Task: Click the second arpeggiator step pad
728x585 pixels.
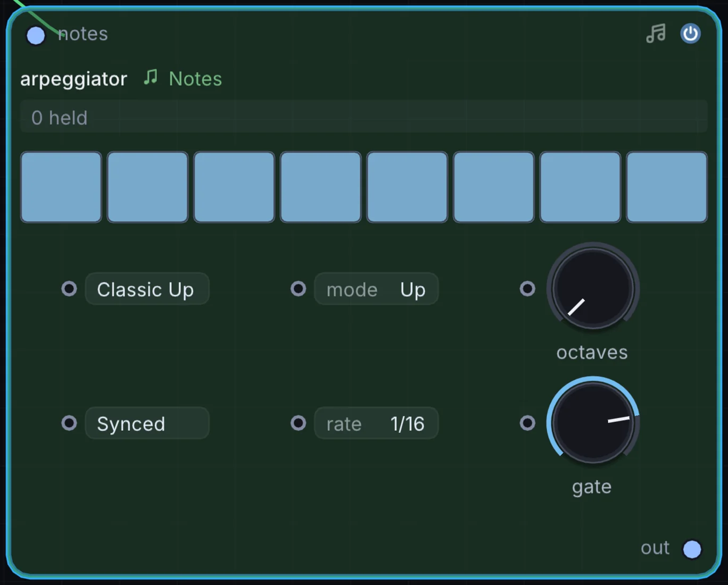Action: (147, 187)
